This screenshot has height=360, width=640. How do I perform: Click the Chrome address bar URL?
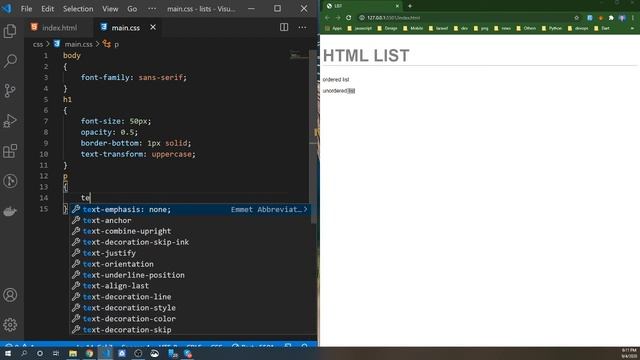pos(393,18)
